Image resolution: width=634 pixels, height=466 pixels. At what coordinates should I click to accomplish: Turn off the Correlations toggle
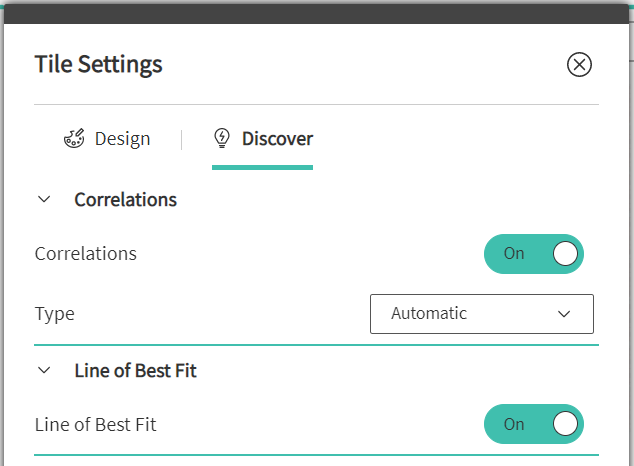point(533,254)
